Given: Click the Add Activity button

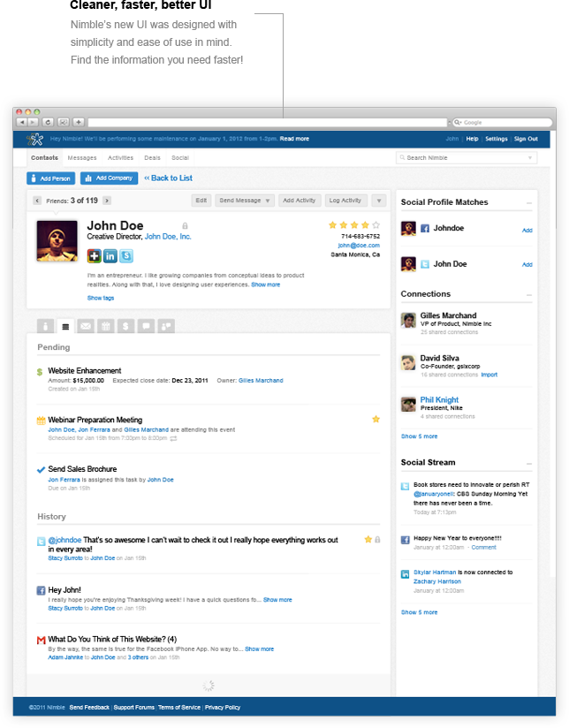Looking at the screenshot, I should (x=300, y=201).
